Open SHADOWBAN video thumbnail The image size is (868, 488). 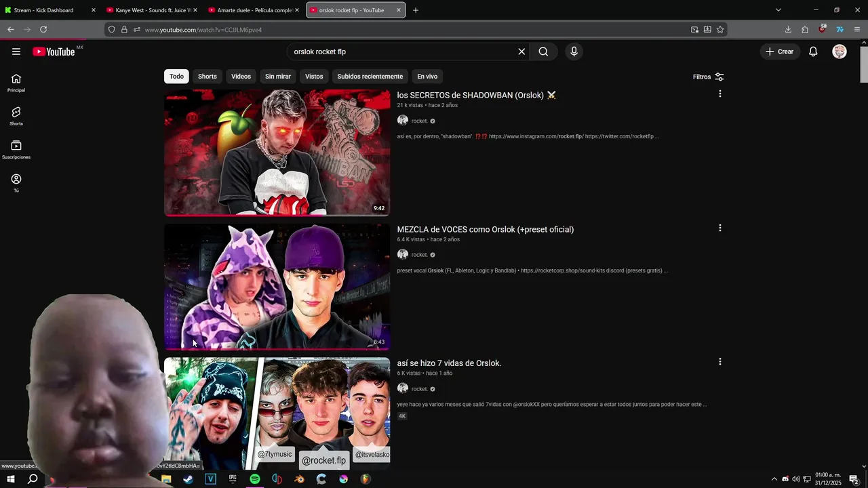click(x=277, y=152)
